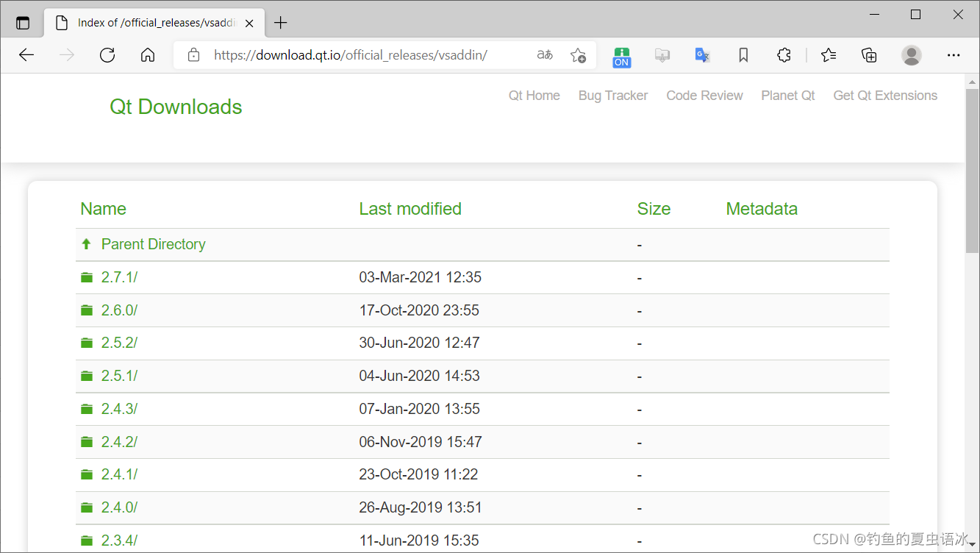Select the date 30-Jun-2020 12:47
Viewport: 980px width, 553px height.
point(419,343)
